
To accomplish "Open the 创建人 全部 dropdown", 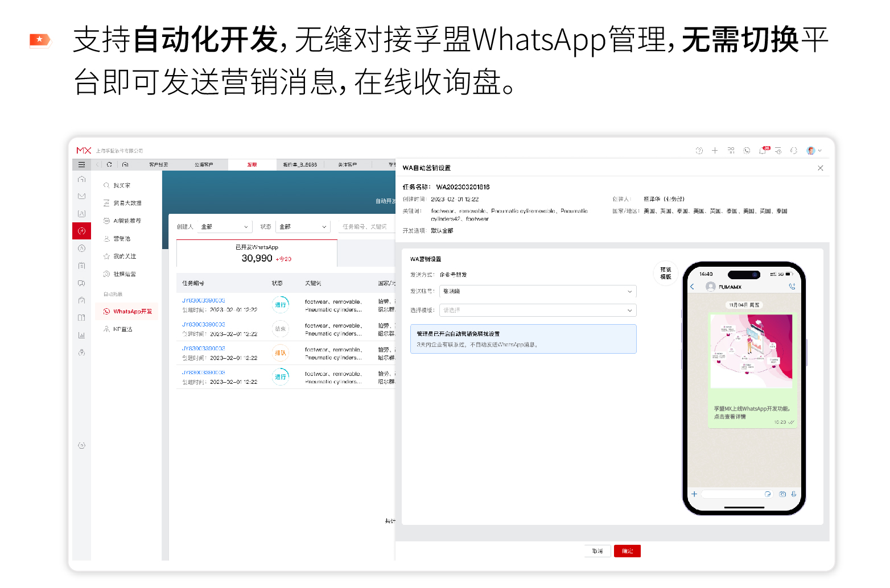I will (x=224, y=226).
